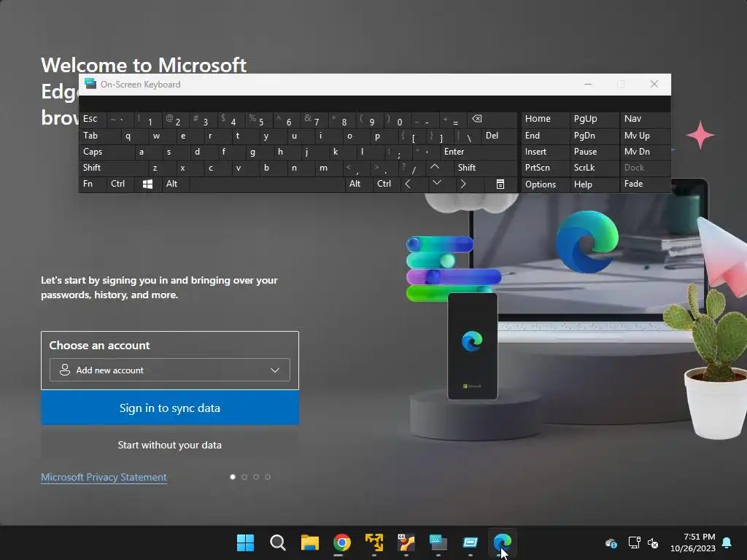The image size is (747, 560).
Task: Click the q key on the keyboard
Action: tap(134, 136)
